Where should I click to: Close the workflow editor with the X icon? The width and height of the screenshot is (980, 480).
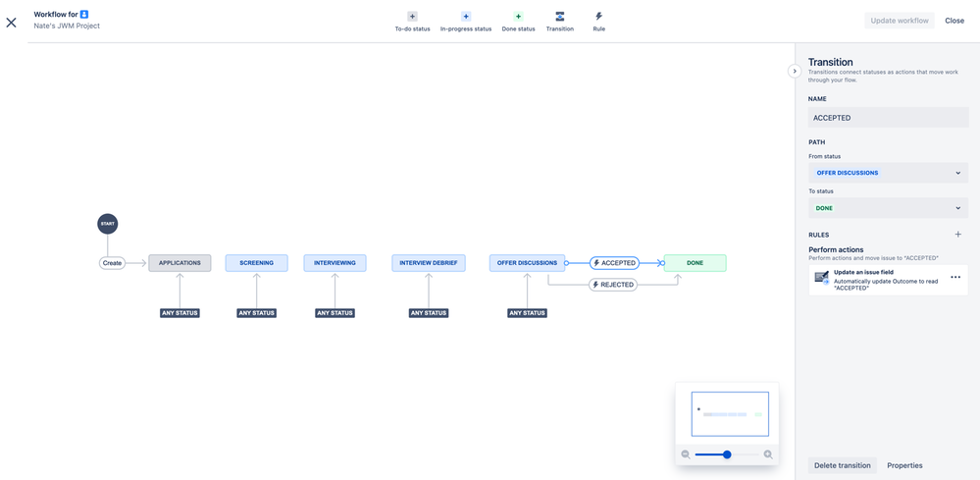pyautogui.click(x=11, y=23)
